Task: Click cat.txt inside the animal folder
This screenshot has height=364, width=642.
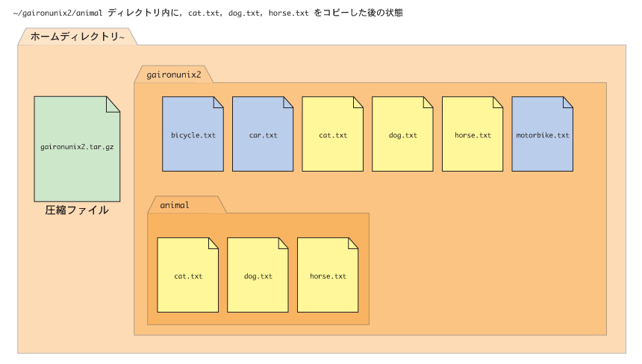Action: 188,274
